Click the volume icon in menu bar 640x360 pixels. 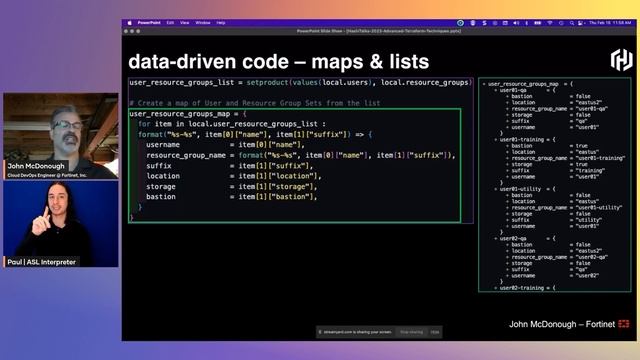(x=516, y=23)
